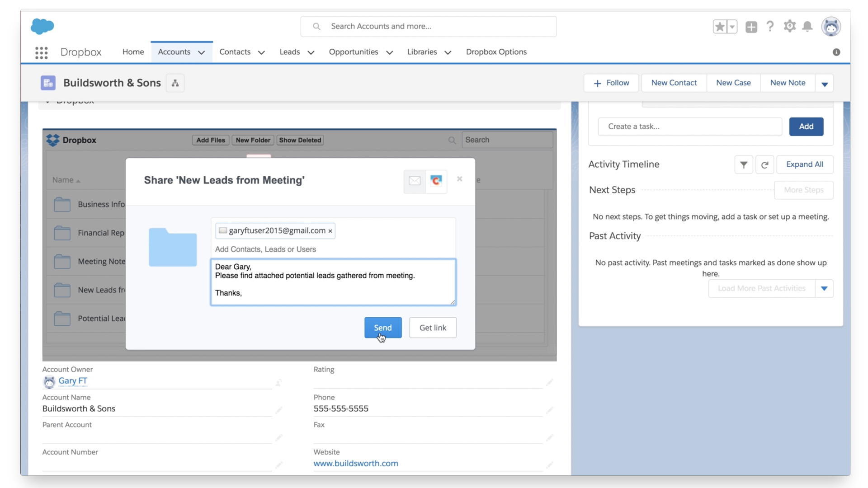Click the Salesforce cloud logo
This screenshot has width=868, height=488.
pos(42,26)
